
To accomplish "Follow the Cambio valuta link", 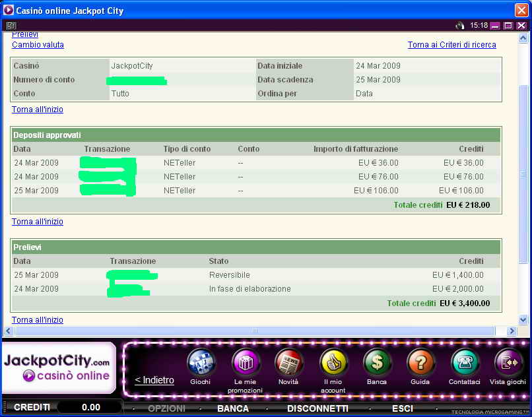I will pyautogui.click(x=38, y=45).
